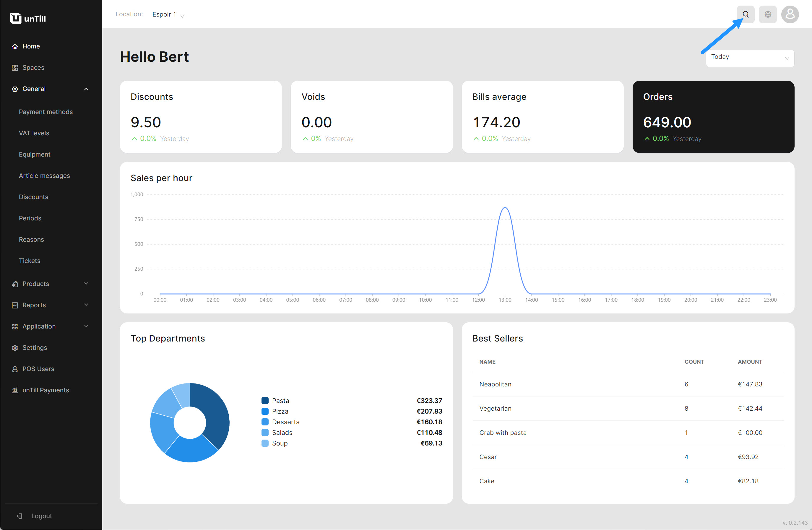Viewport: 812px width, 530px height.
Task: Click the Settings gear icon
Action: [x=15, y=348]
